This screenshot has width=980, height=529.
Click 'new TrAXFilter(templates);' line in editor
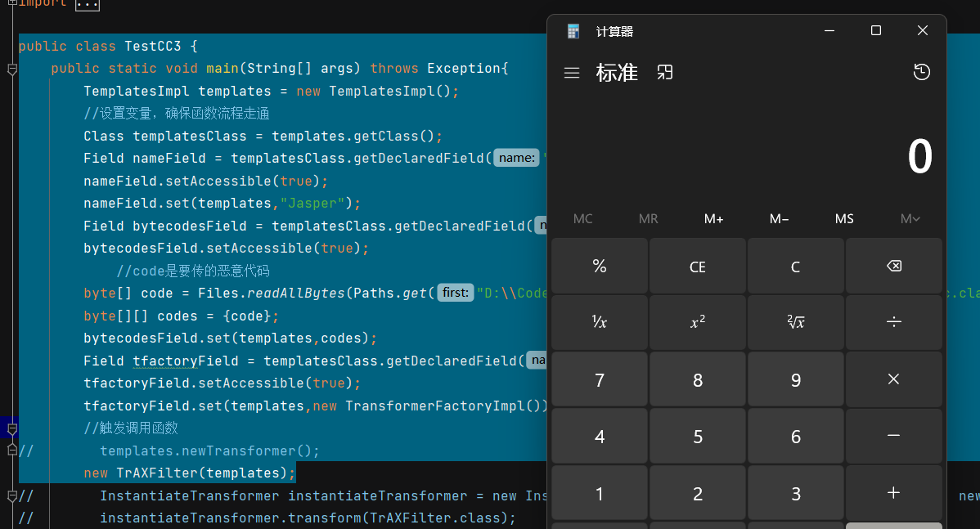pos(190,473)
